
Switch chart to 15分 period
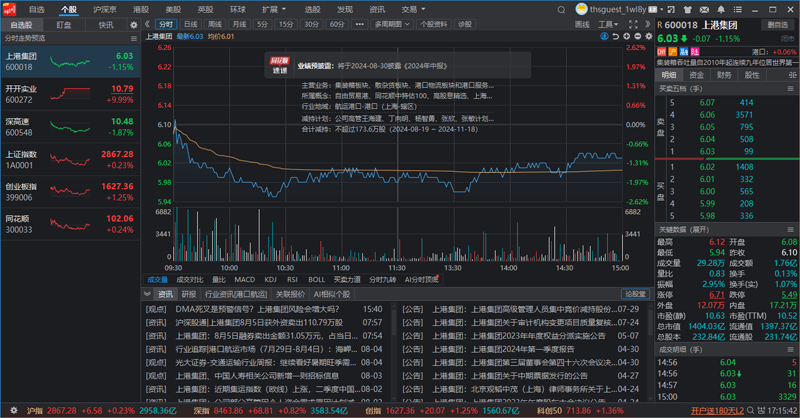point(286,24)
